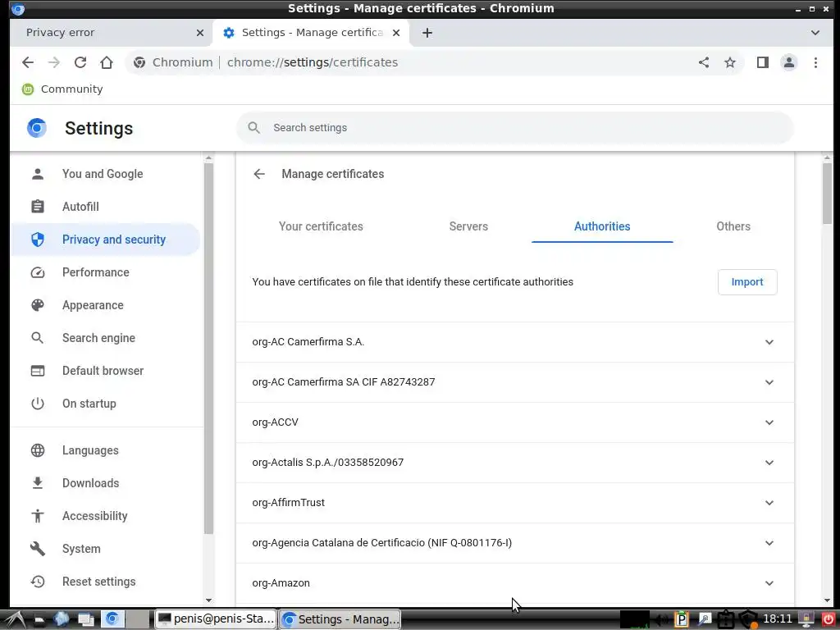840x630 pixels.
Task: Click the sidebar scroll down arrow
Action: point(209,600)
